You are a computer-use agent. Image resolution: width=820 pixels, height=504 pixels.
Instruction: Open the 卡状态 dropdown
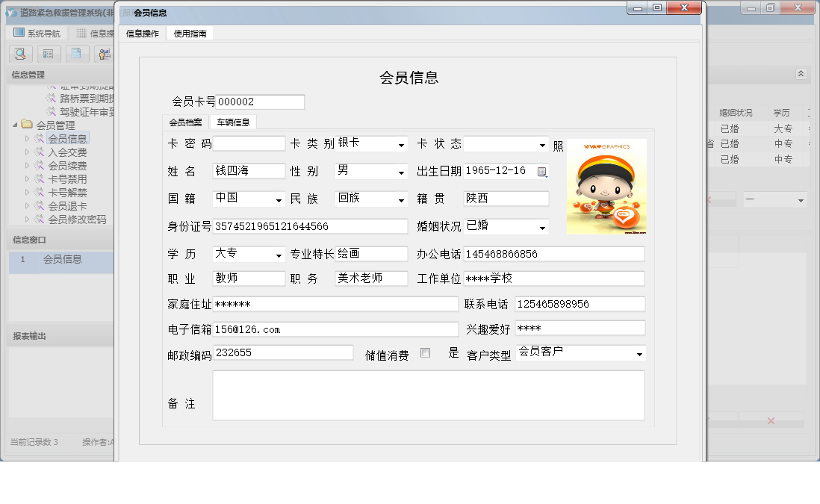pos(542,145)
